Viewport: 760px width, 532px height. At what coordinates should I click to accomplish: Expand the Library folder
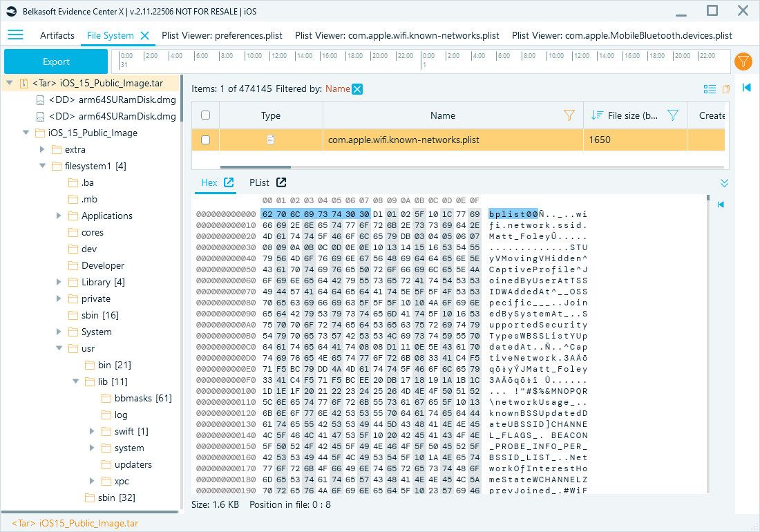point(59,282)
